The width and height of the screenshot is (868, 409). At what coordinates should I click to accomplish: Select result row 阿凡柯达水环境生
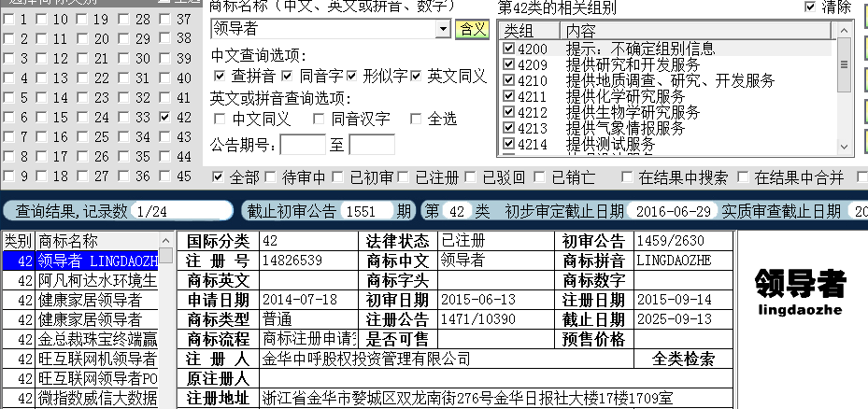coord(81,280)
